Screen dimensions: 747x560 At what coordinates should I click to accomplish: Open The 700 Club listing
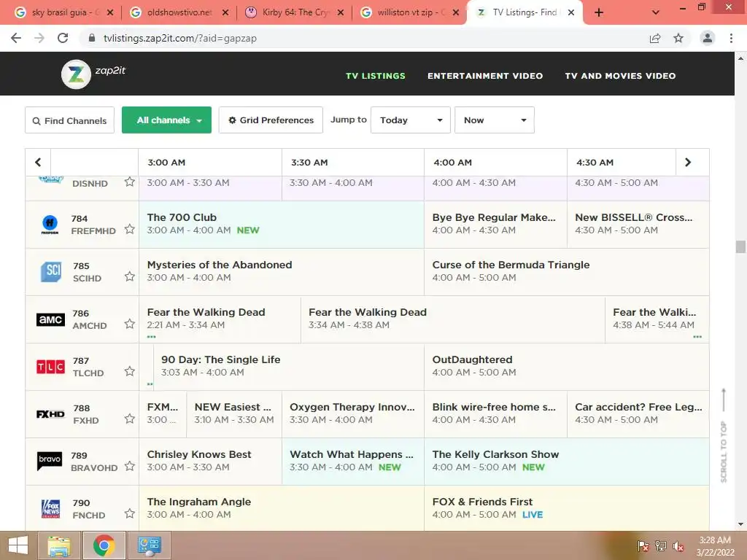(282, 225)
